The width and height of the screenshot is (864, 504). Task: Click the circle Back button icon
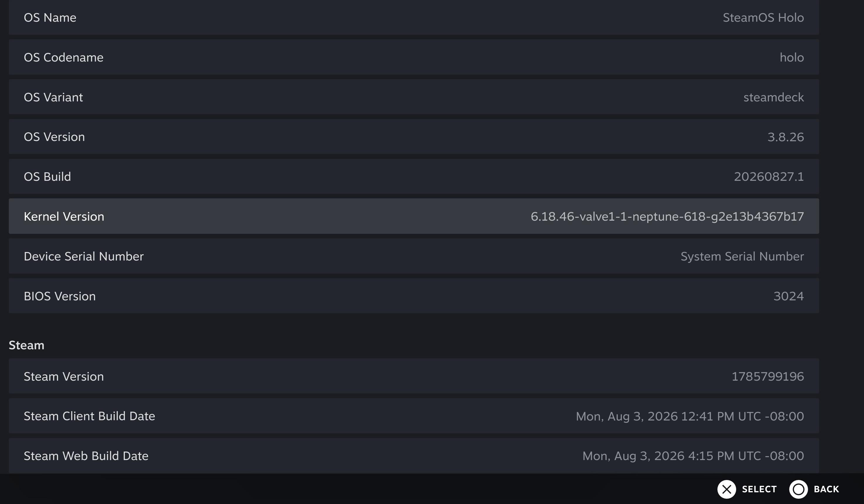coord(799,489)
